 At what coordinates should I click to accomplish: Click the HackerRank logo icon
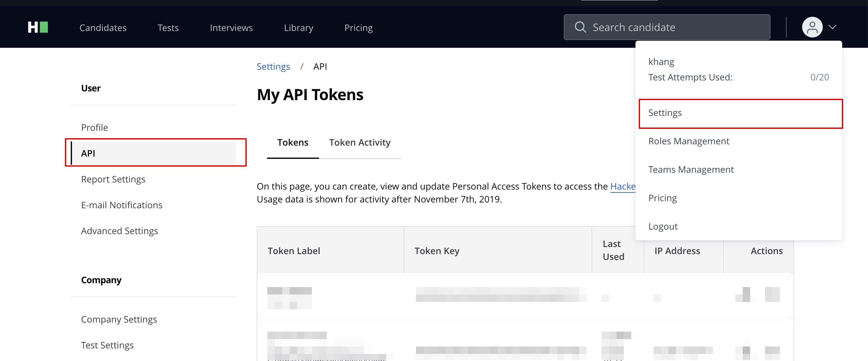[x=38, y=27]
